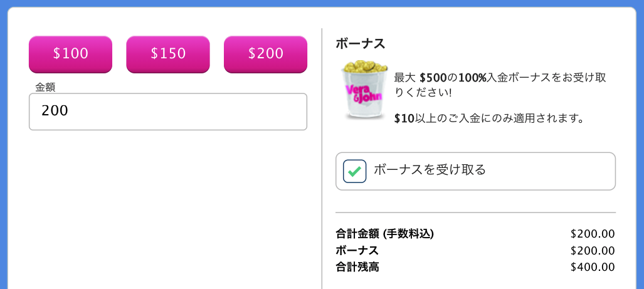Click the $100 quick amount button
644x289 pixels.
70,54
